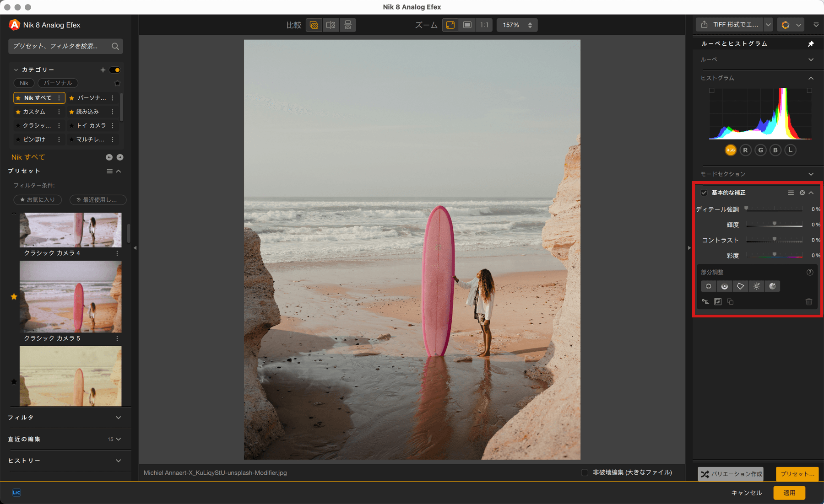824x504 pixels.
Task: Add a control point in 部分調整
Action: (x=709, y=286)
